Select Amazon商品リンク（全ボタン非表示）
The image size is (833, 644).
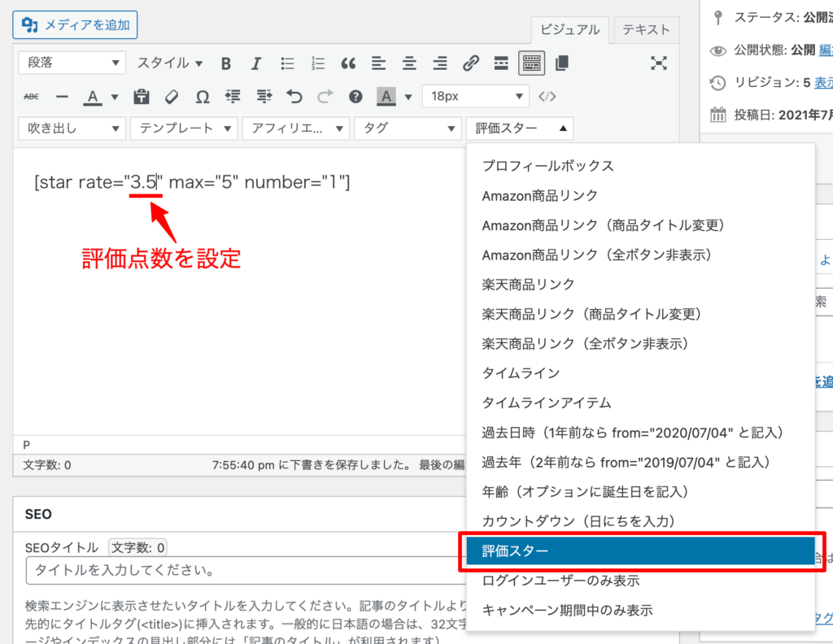click(641, 255)
